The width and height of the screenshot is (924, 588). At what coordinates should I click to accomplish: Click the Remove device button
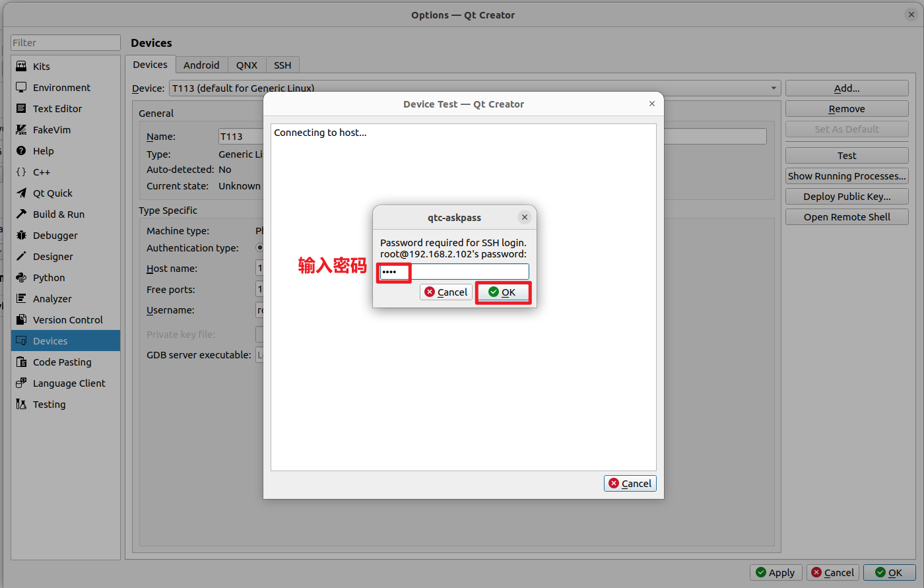847,108
